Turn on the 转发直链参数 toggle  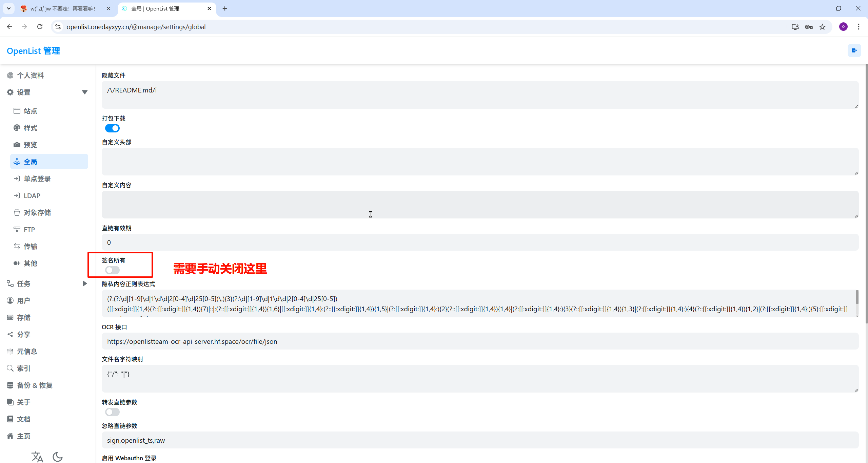click(x=112, y=412)
